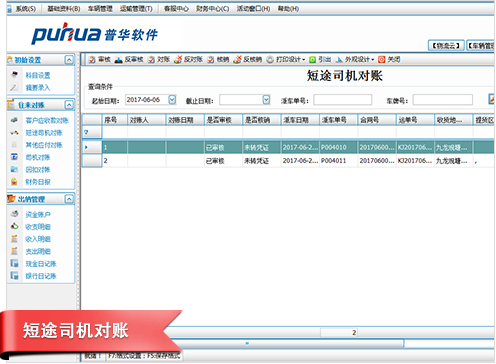496x364 pixels.
Task: Click the 反审核 (Un-audit) toolbar icon
Action: tap(118, 60)
